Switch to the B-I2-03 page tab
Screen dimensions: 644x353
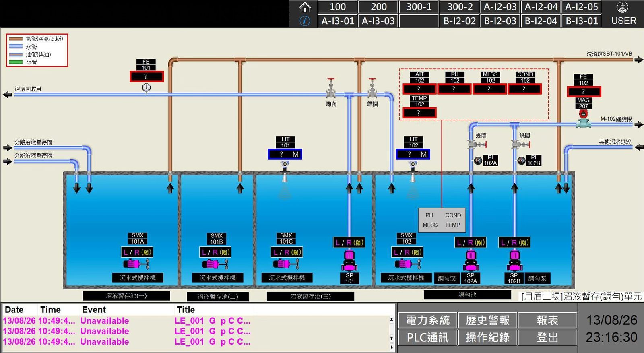pos(500,21)
